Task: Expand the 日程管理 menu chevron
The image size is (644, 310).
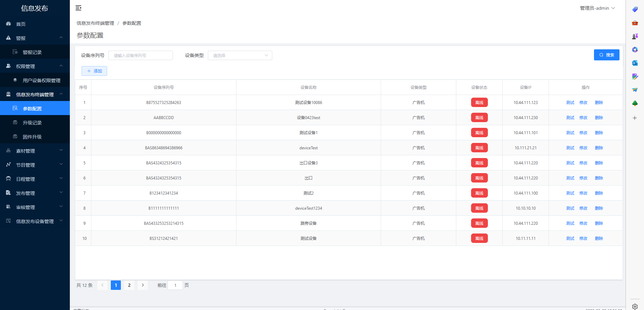Action: (61, 178)
